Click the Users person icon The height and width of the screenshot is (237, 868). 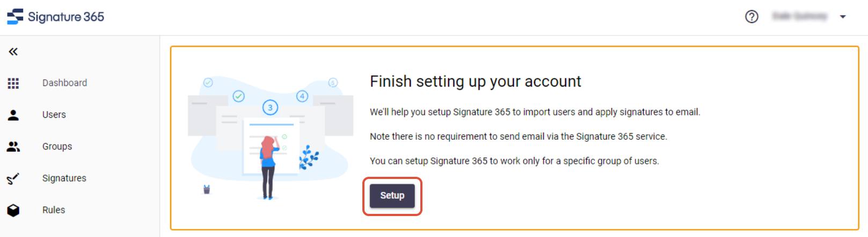13,115
